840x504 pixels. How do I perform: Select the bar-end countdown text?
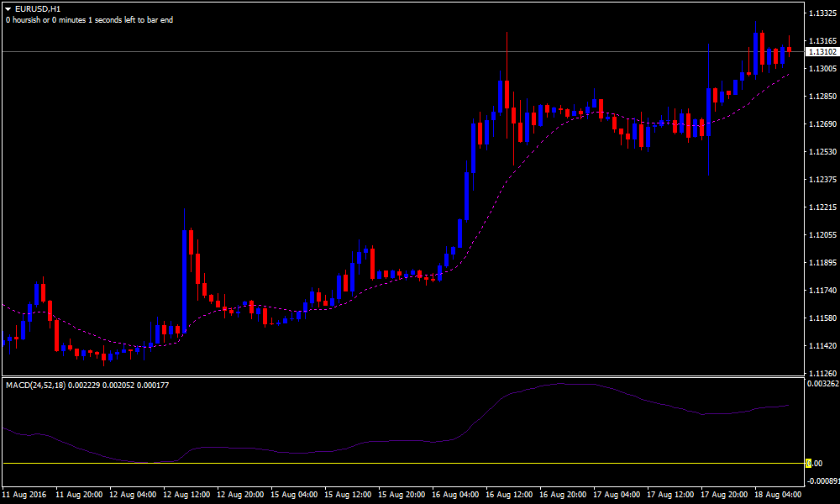(x=89, y=19)
